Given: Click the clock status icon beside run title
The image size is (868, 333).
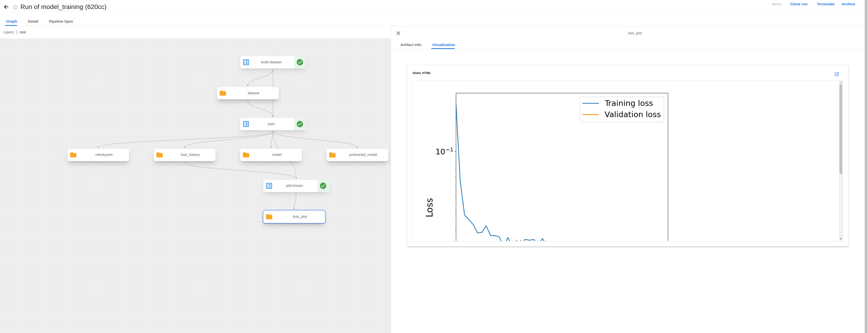Looking at the screenshot, I should pos(15,7).
